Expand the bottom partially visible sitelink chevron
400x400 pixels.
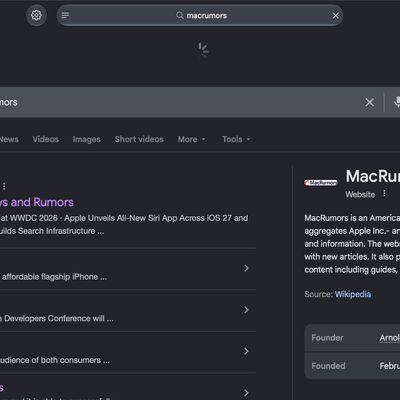[x=246, y=393]
